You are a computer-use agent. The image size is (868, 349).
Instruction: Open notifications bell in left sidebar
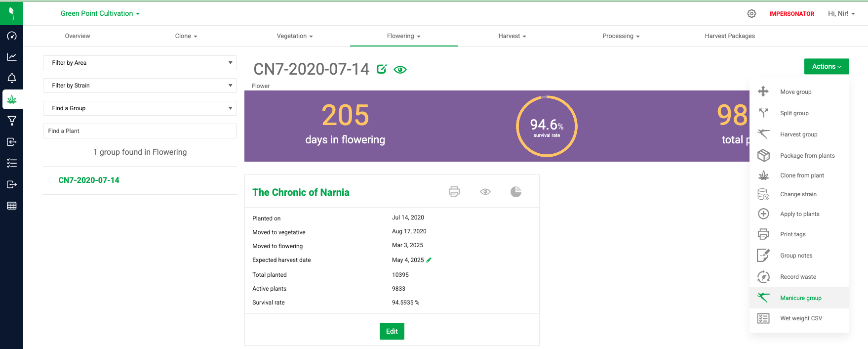pos(12,78)
